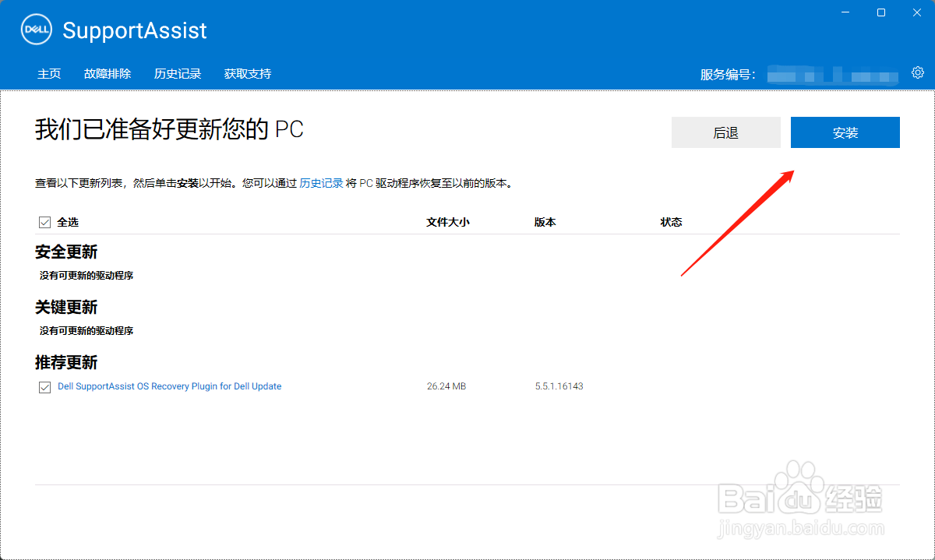
Task: Click the Dell logo icon
Action: pyautogui.click(x=36, y=30)
